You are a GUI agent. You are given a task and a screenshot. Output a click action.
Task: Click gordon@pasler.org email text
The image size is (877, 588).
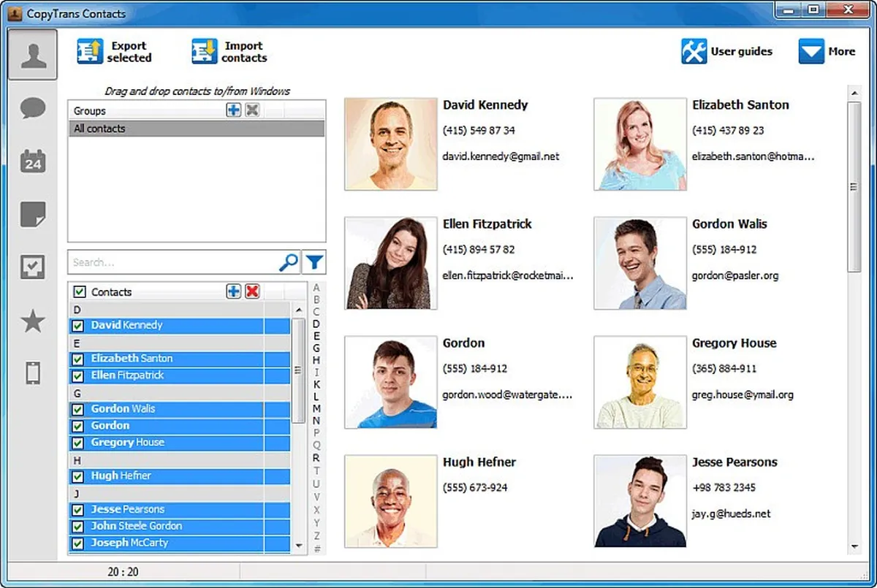pyautogui.click(x=735, y=276)
